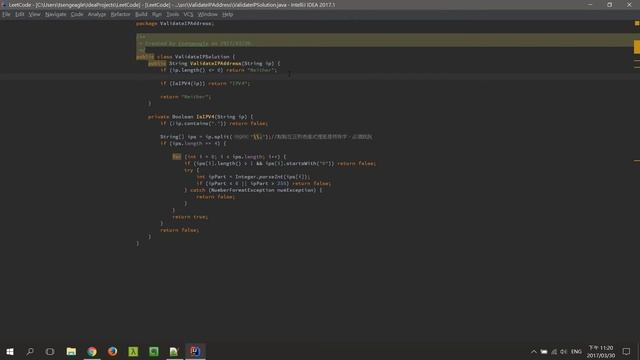The width and height of the screenshot is (640, 360).
Task: Click the battery tray icon
Action: [544, 351]
